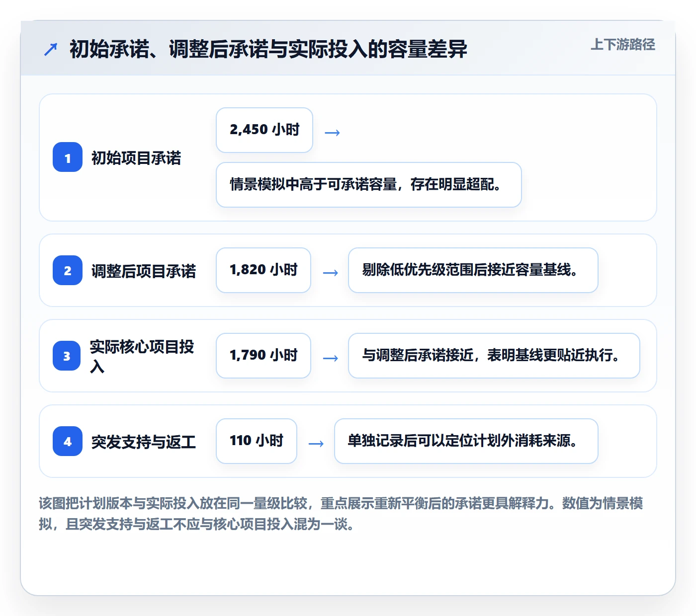
Task: Select the 调整后项目承诺 label
Action: [144, 271]
